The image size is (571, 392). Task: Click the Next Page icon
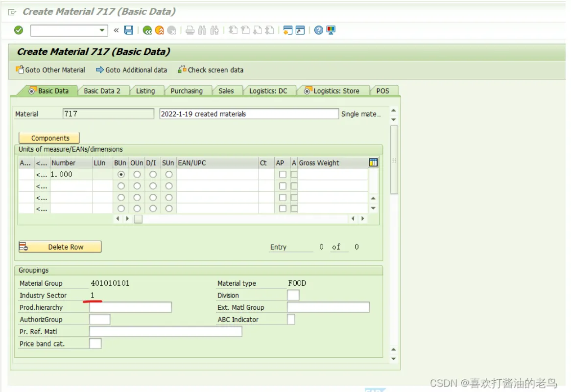point(258,30)
